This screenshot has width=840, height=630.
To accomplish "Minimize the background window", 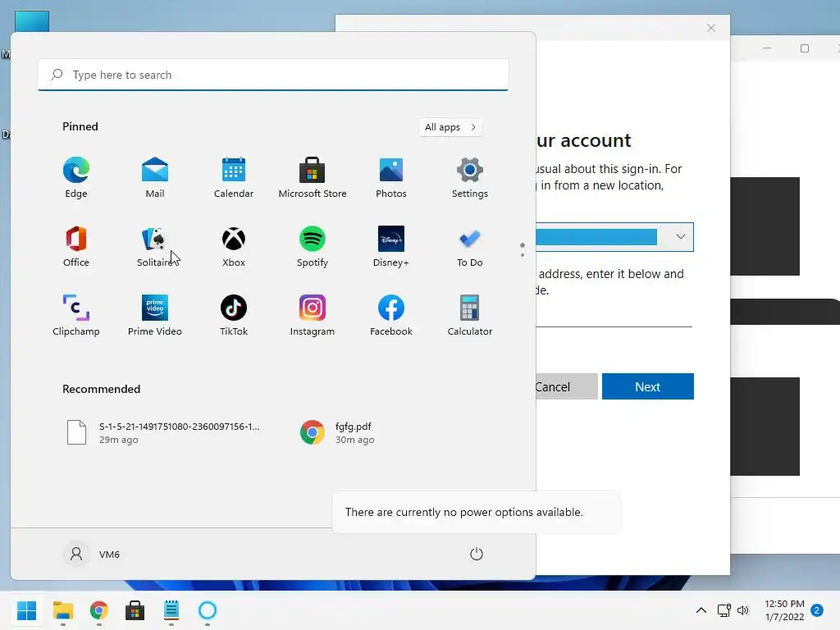I will (x=767, y=48).
